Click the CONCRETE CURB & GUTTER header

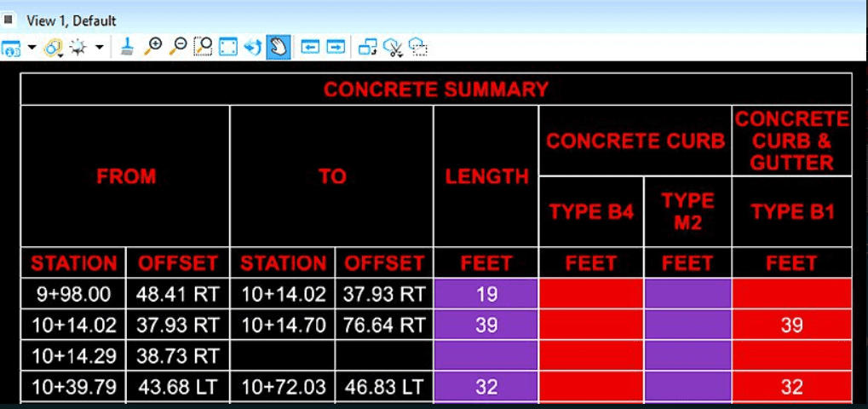(792, 141)
